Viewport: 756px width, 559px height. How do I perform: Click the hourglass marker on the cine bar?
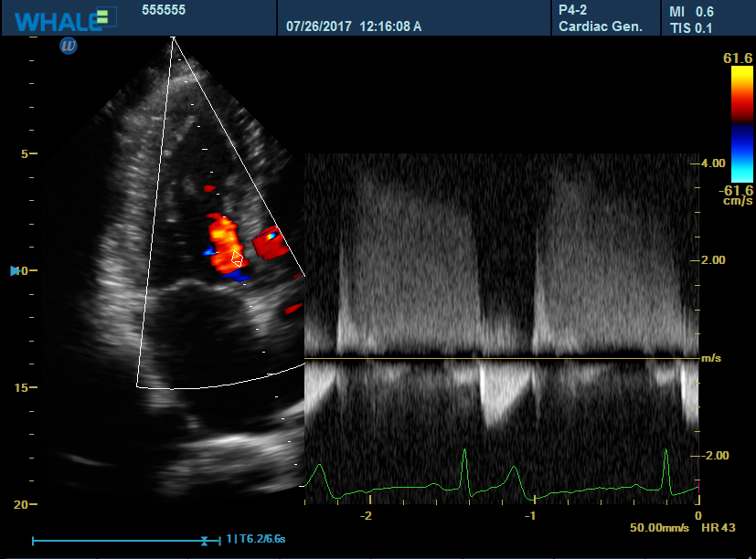click(x=206, y=541)
